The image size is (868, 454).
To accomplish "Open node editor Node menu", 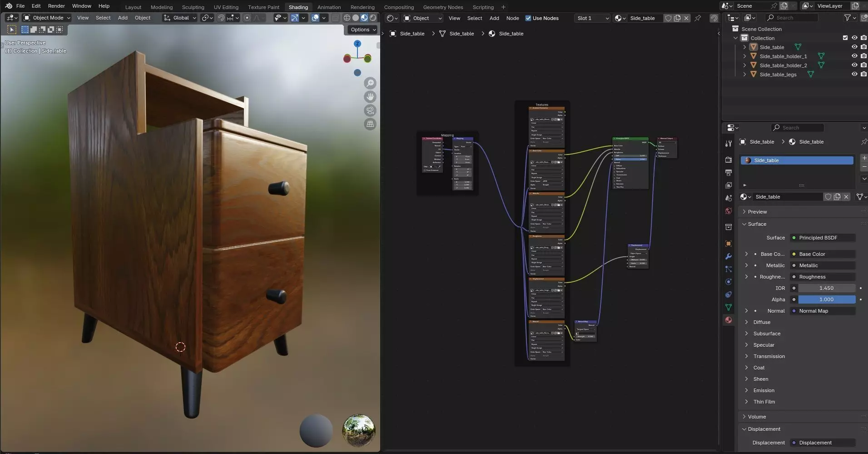I will (x=512, y=18).
